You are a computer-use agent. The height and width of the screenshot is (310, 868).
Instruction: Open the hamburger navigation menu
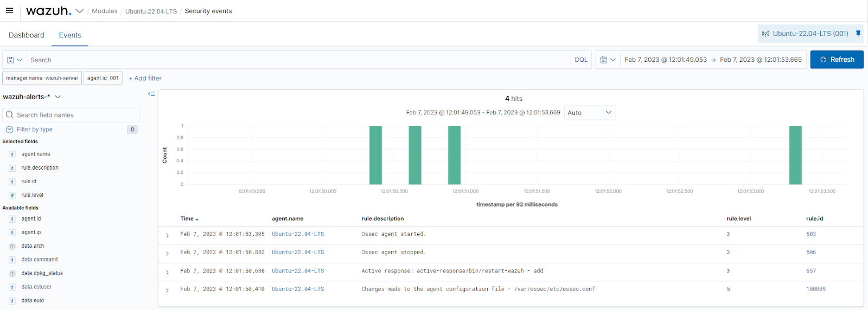[9, 10]
